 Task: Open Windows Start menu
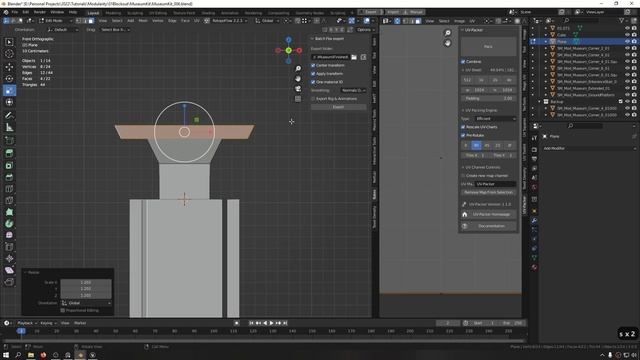tap(6, 355)
